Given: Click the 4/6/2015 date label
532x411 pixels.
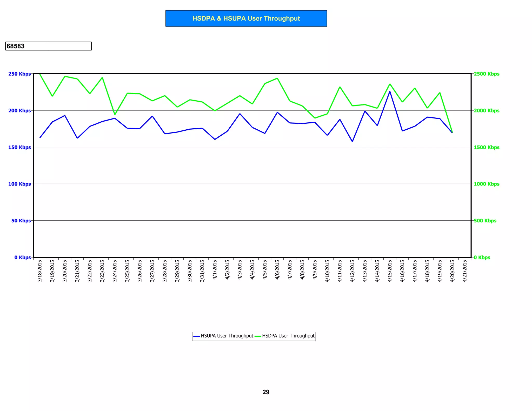Looking at the screenshot, I should pos(277,270).
